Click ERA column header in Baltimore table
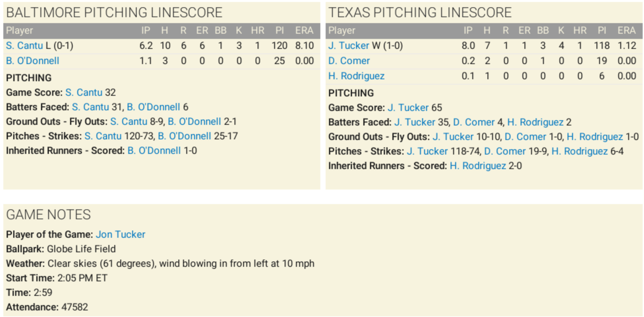 pyautogui.click(x=304, y=30)
